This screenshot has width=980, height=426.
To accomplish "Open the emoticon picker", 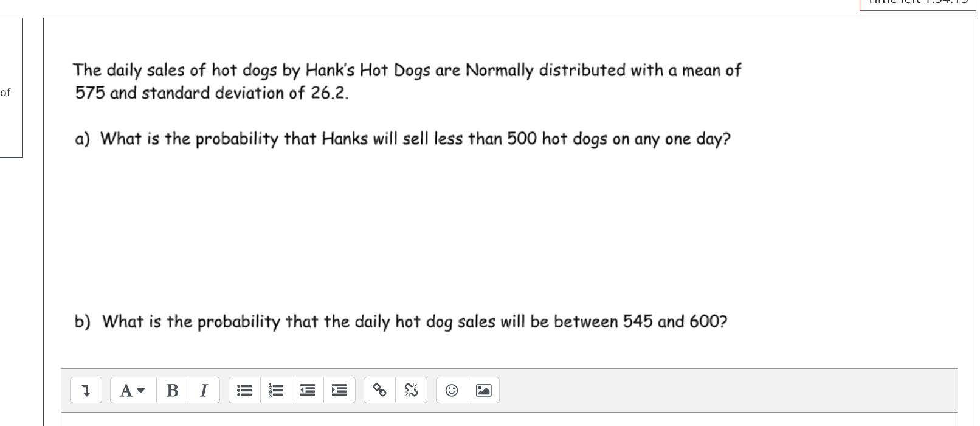I will [451, 390].
